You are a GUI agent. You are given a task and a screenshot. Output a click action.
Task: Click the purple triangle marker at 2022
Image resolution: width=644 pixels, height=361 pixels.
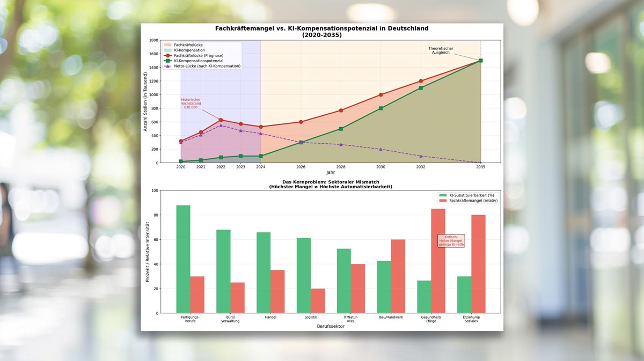[221, 126]
